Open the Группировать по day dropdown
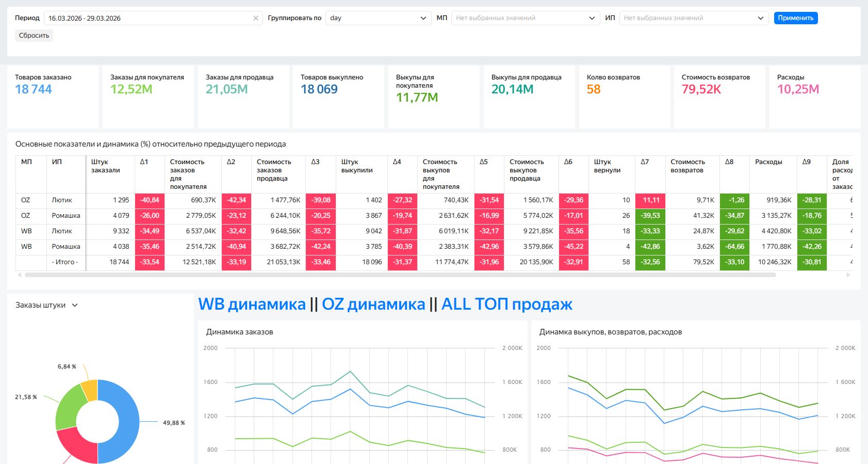The width and height of the screenshot is (868, 464). (x=378, y=18)
